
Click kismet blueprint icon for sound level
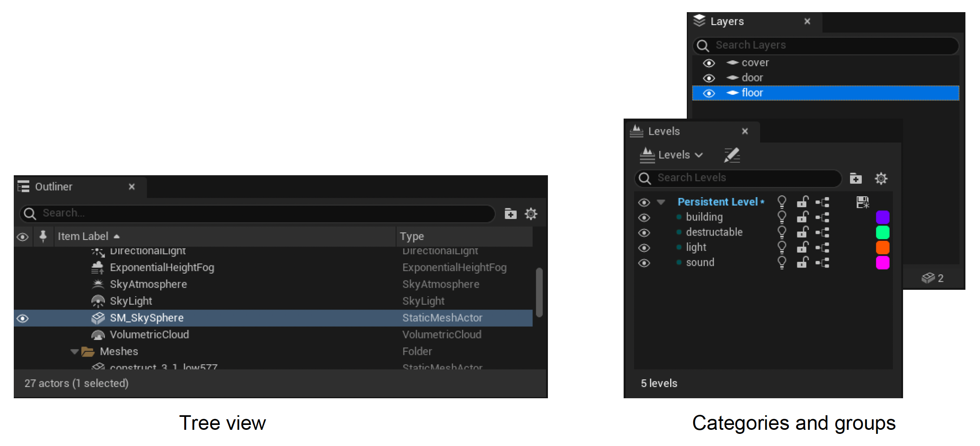point(822,263)
